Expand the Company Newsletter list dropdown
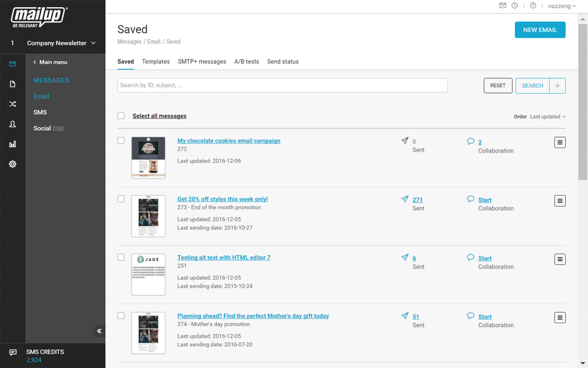Screen dimensions: 588x368 (x=61, y=43)
